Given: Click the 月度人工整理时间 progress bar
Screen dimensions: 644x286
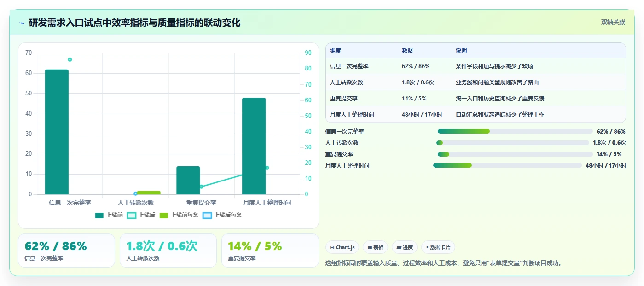Looking at the screenshot, I should pyautogui.click(x=507, y=165).
